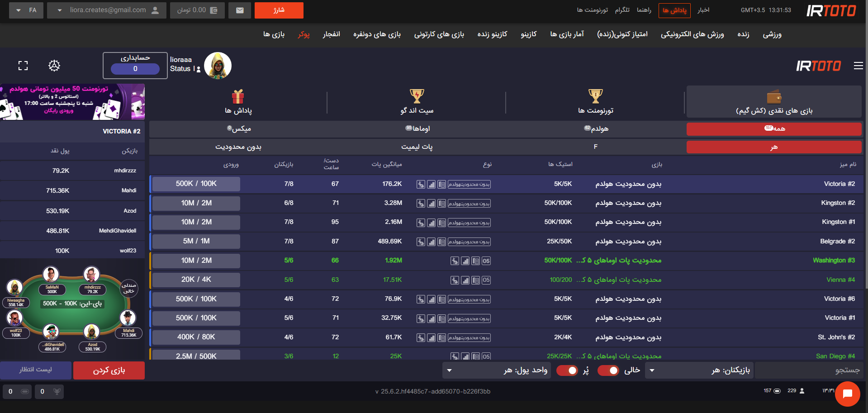Image resolution: width=868 pixels, height=413 pixels.
Task: Open the liora.creates@gmail.com account dropdown
Action: tap(106, 10)
